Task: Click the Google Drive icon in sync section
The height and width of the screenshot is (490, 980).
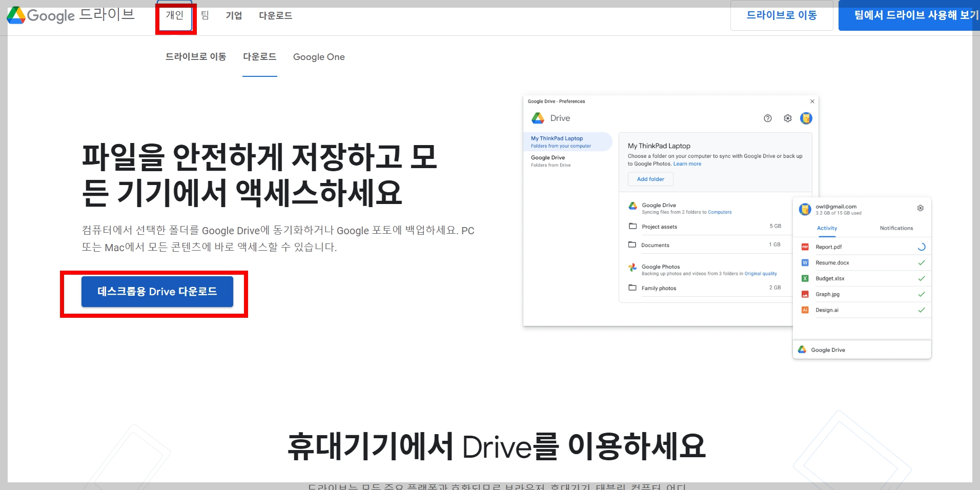Action: coord(633,206)
